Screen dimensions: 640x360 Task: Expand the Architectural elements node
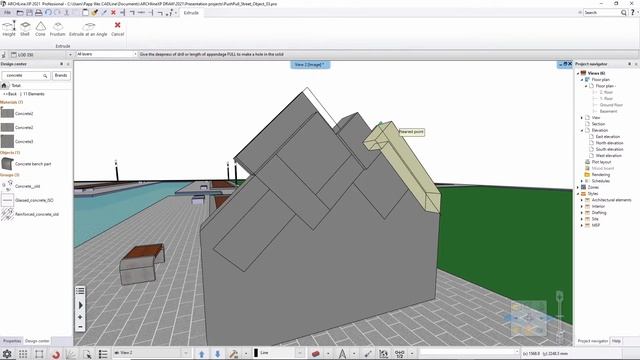click(582, 200)
